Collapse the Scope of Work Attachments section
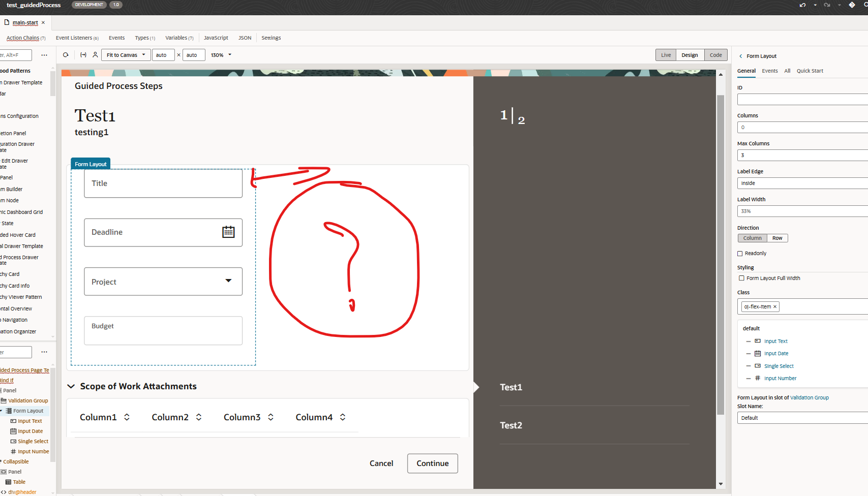Screen dimensions: 868x496 tap(71, 386)
